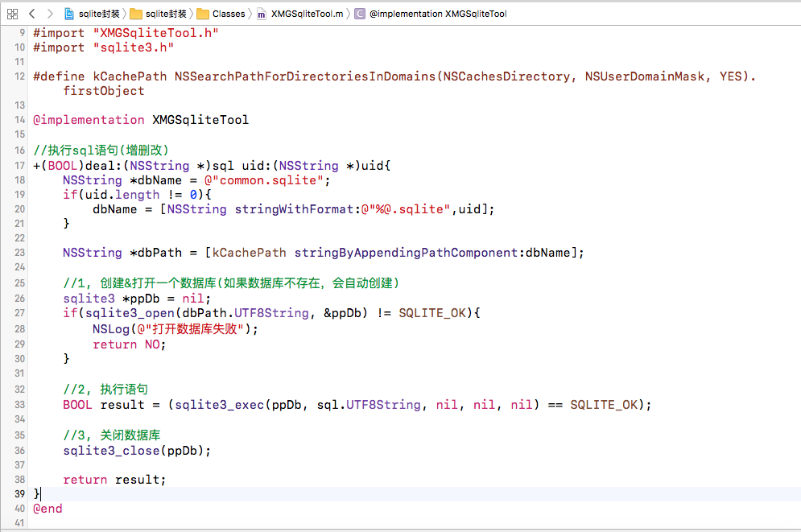
Task: Go back to previous file
Action: (31, 14)
